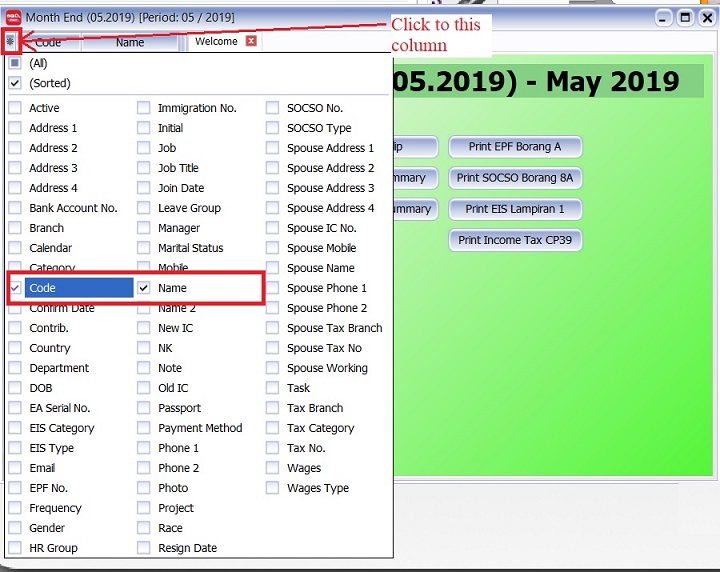Check the SOCSO No. column option
The width and height of the screenshot is (720, 572).
273,108
